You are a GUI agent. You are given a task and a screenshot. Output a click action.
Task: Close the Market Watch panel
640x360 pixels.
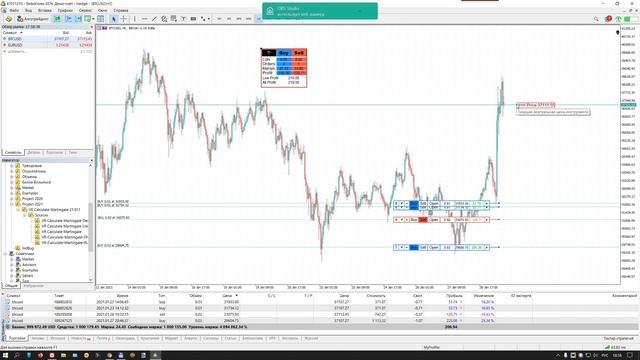[92, 27]
